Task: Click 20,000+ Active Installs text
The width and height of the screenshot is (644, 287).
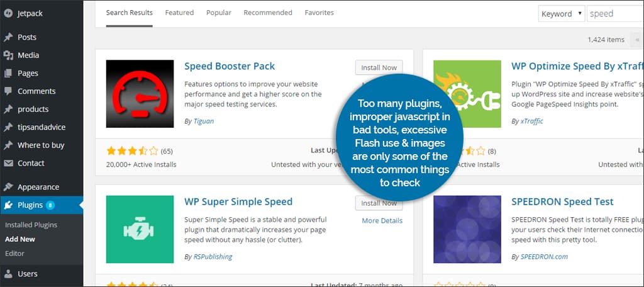Action: tap(142, 164)
